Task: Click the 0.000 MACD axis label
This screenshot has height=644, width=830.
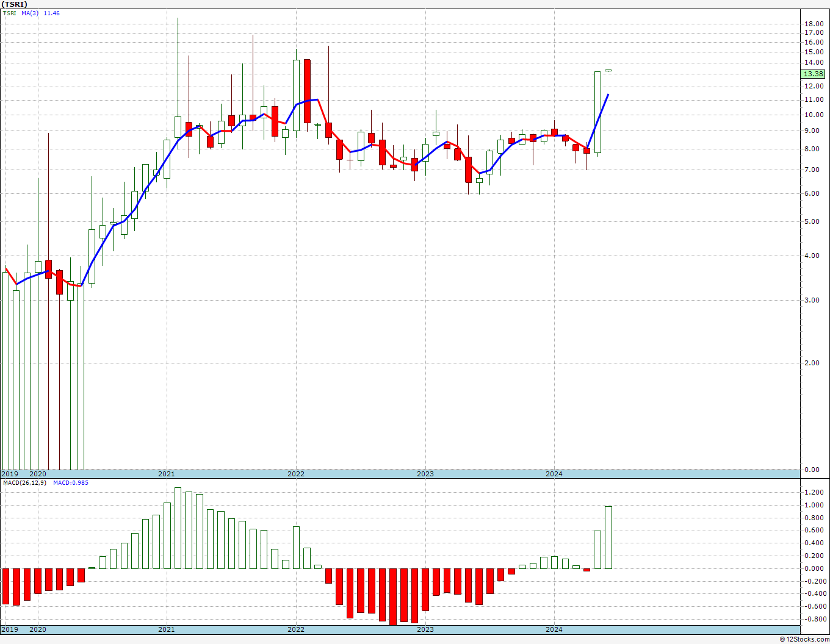Action: click(815, 568)
